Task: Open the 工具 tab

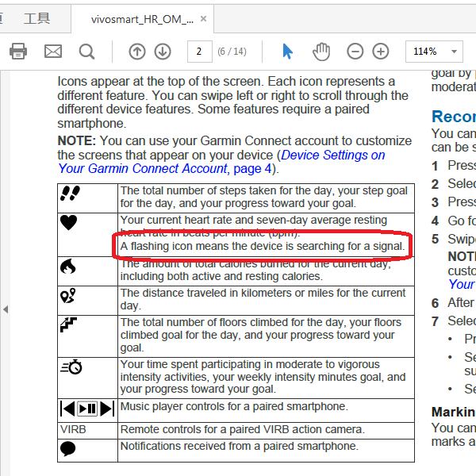Action: click(x=37, y=18)
